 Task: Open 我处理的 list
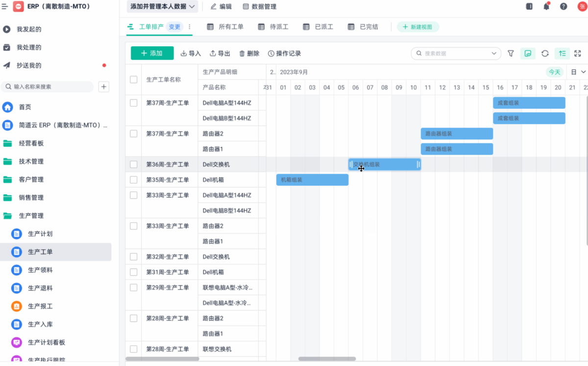click(29, 48)
